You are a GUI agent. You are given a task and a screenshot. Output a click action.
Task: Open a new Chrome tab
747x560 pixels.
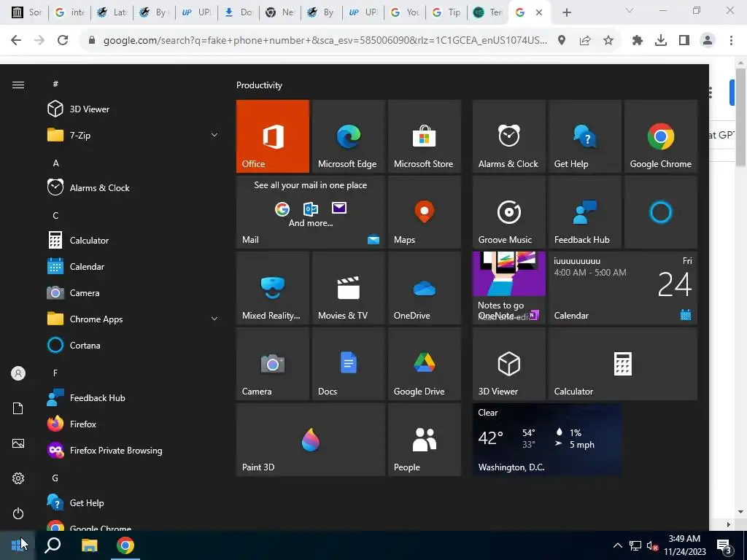(566, 12)
